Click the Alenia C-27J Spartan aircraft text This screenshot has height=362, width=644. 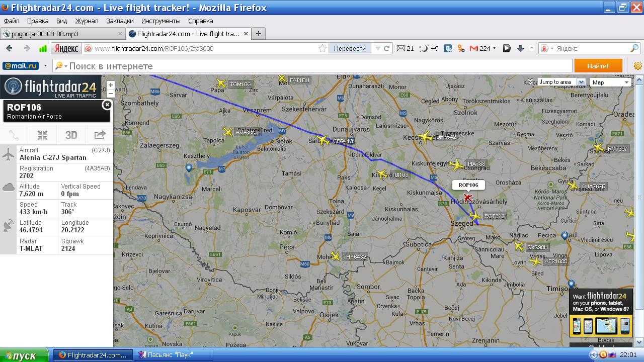coord(53,157)
